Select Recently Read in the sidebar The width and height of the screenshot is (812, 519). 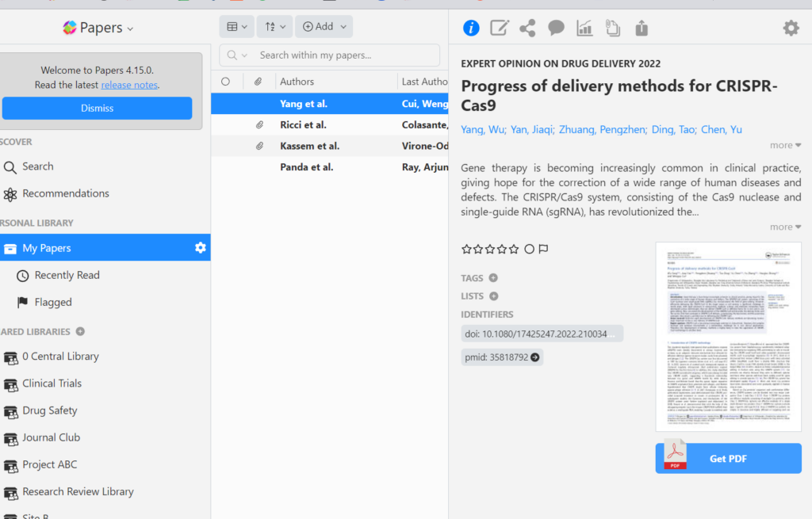click(x=67, y=275)
